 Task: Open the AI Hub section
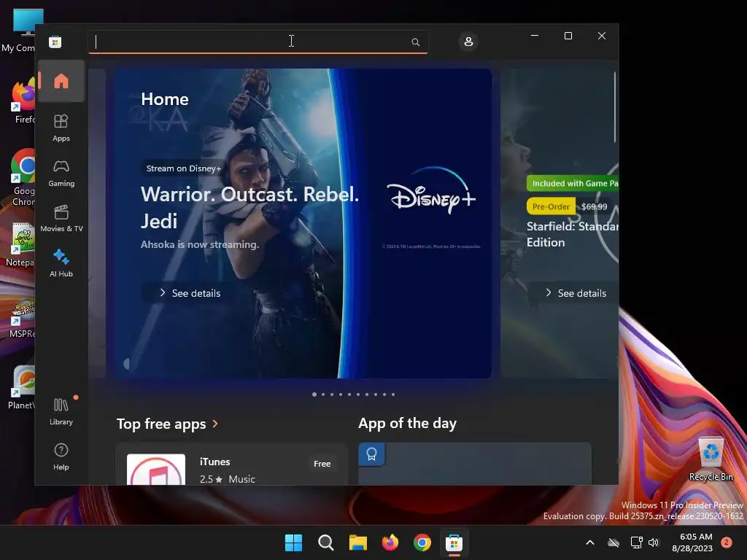[x=61, y=262]
